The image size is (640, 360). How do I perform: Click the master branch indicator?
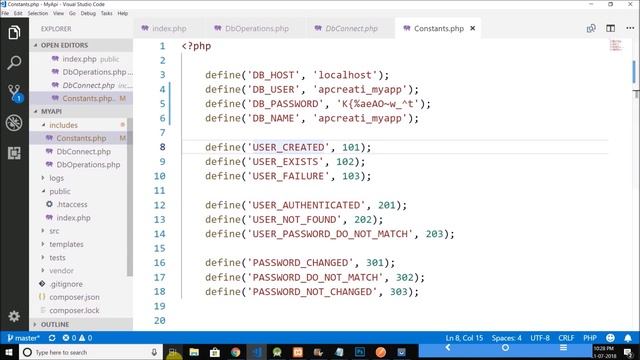coord(24,338)
